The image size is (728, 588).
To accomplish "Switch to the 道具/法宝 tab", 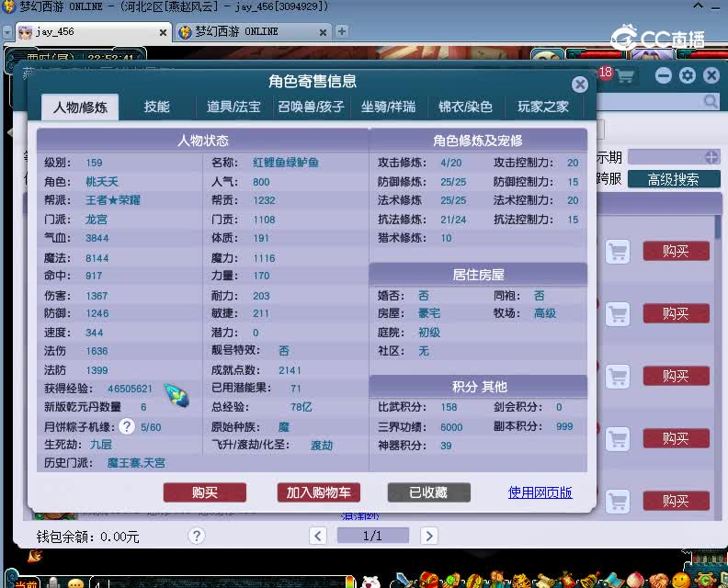I will [233, 107].
